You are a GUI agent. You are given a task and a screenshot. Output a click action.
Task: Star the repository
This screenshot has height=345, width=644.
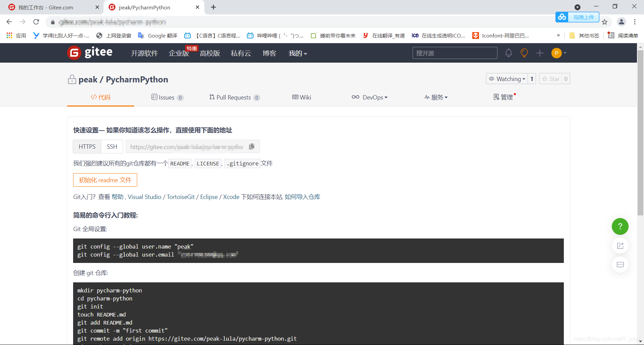click(x=551, y=79)
